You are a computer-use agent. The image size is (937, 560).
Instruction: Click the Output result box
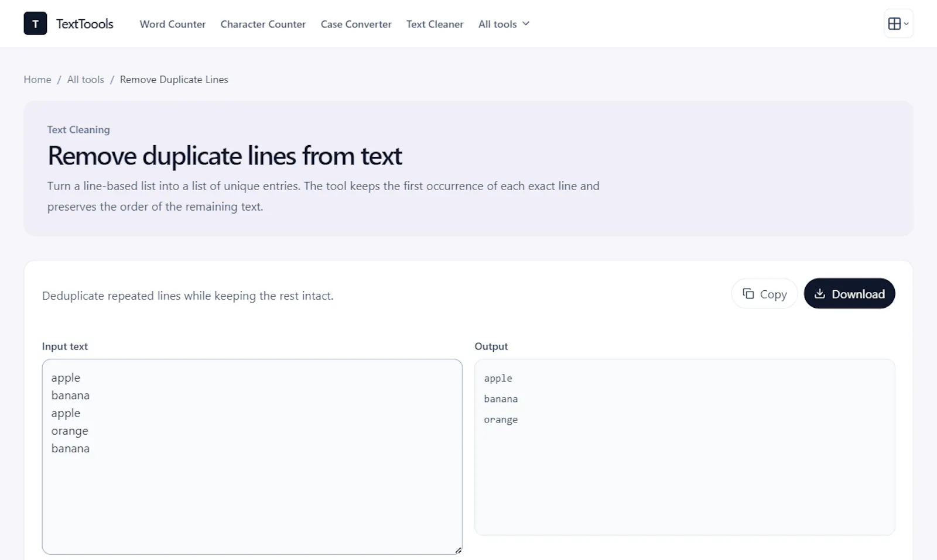(685, 447)
